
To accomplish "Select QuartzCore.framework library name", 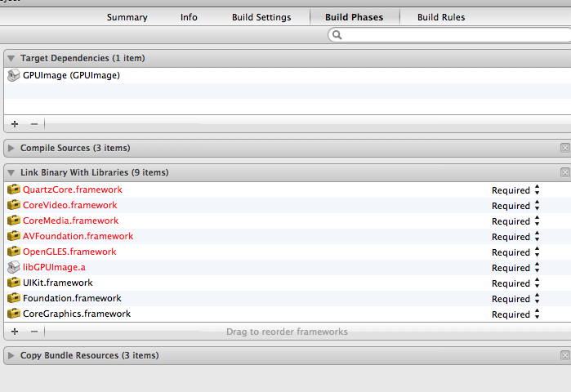I will pyautogui.click(x=73, y=189).
